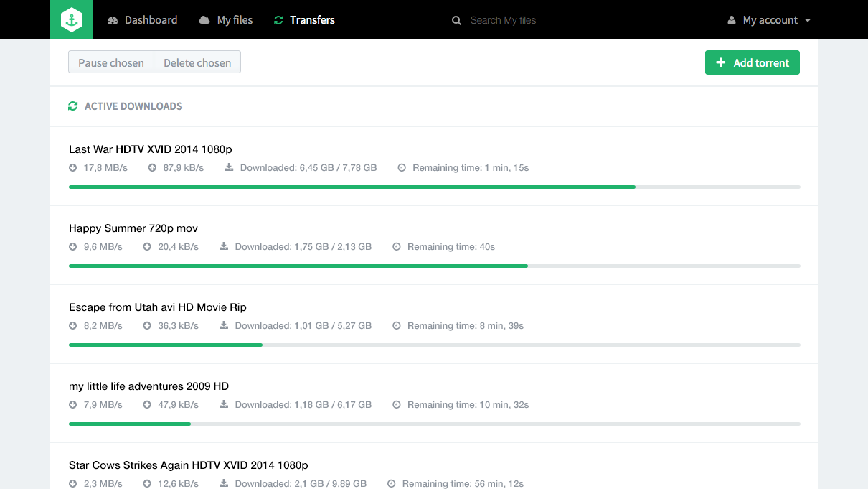This screenshot has width=868, height=489.
Task: Click the green anchor logo icon
Action: tap(72, 20)
